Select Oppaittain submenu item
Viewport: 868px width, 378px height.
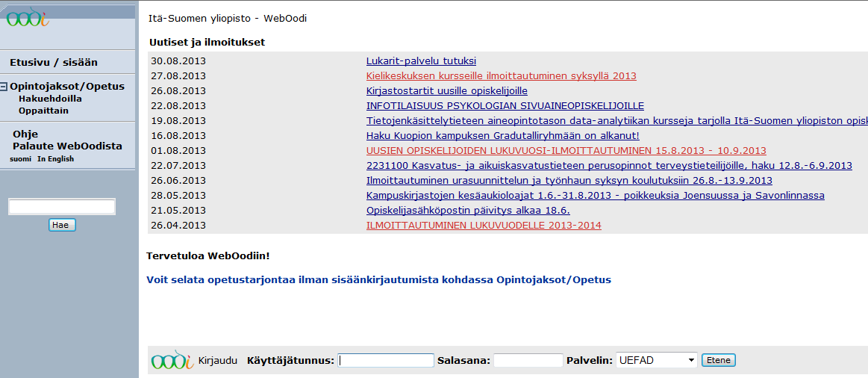tap(44, 111)
